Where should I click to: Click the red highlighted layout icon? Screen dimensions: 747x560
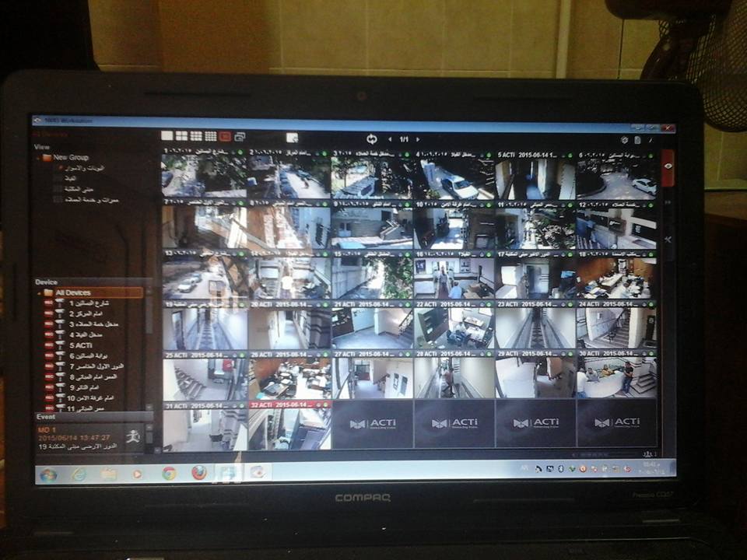click(x=225, y=137)
